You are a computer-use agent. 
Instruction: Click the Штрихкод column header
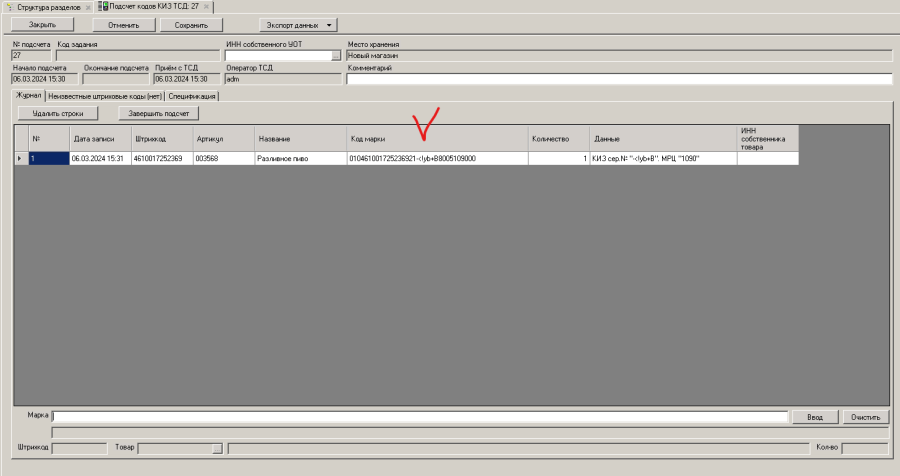click(162, 139)
